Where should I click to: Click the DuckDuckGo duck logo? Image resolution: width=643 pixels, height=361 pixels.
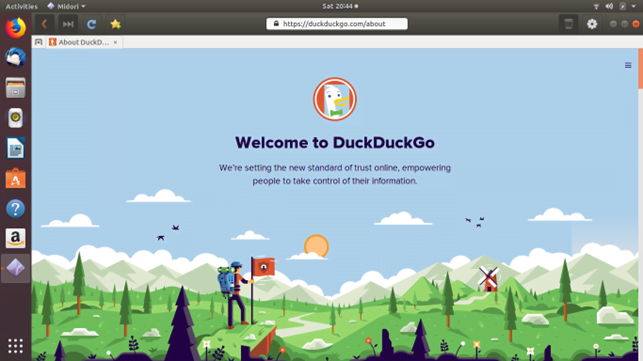tap(335, 99)
